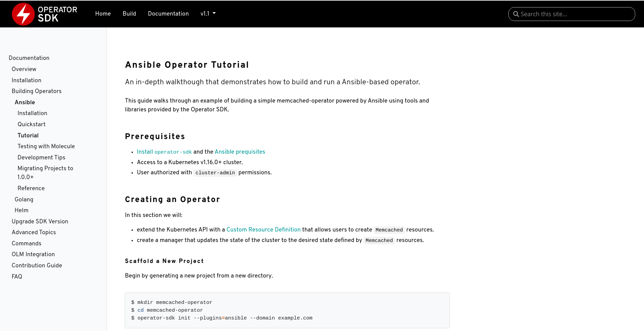Go to Migrating Projects to 1.0.0+

[x=45, y=173]
